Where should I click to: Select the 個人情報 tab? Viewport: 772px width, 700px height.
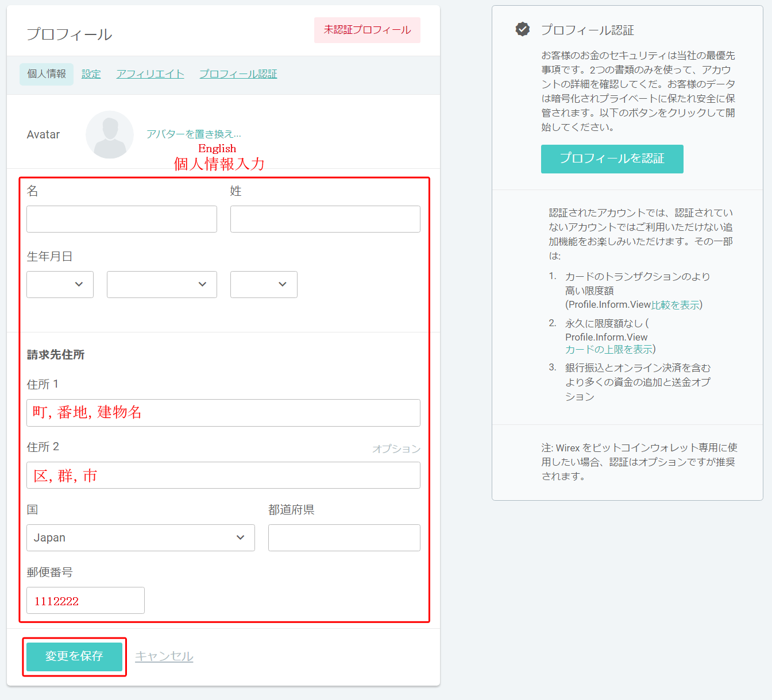tap(47, 74)
